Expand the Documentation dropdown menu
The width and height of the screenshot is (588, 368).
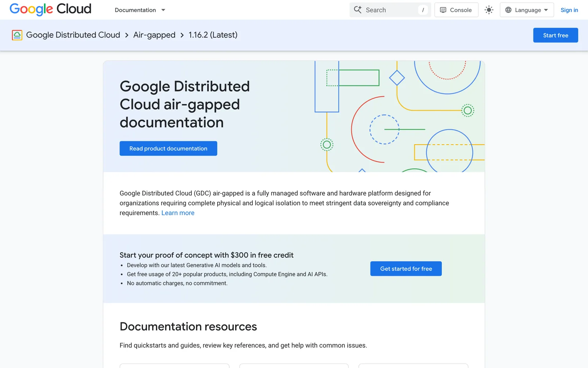coord(140,10)
